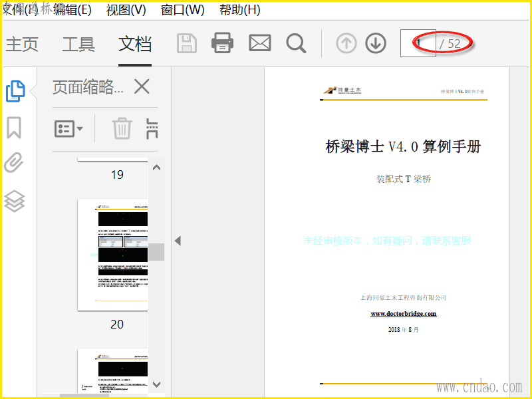Click the delete pages trash icon
This screenshot has height=399, width=532.
tap(122, 128)
